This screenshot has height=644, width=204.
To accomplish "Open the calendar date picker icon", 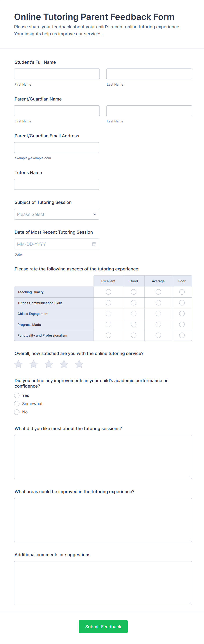I will (94, 244).
